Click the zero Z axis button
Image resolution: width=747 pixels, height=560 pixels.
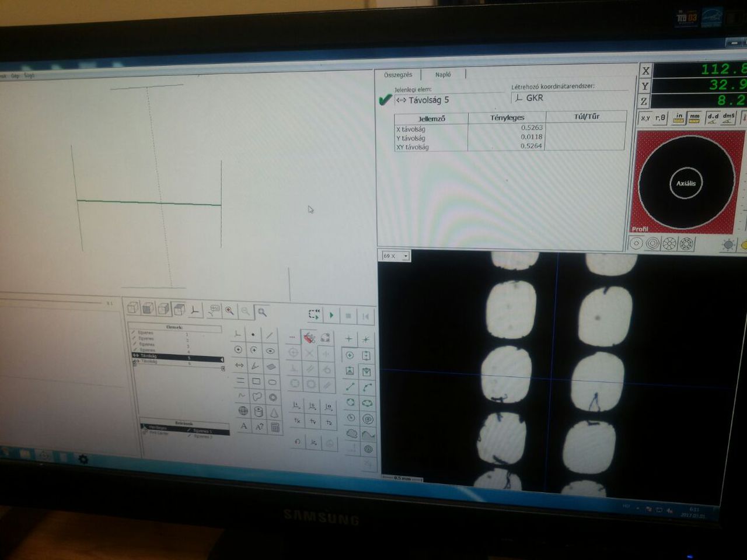point(329,422)
